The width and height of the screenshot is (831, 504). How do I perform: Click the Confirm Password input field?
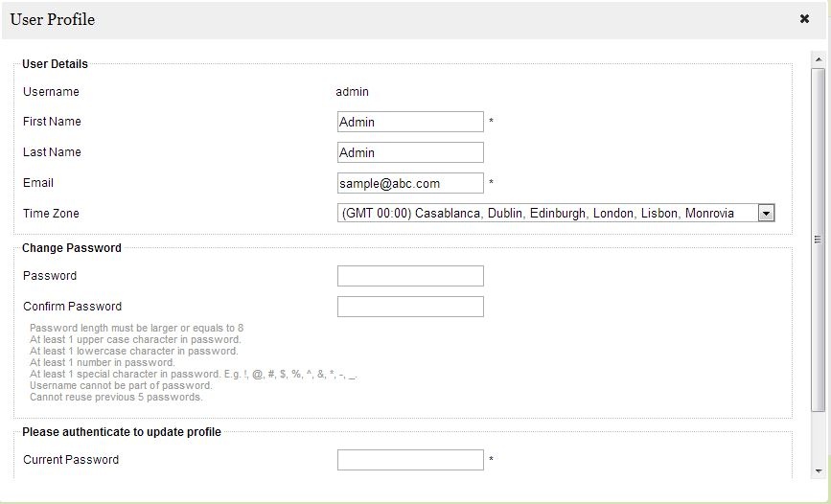click(x=410, y=307)
